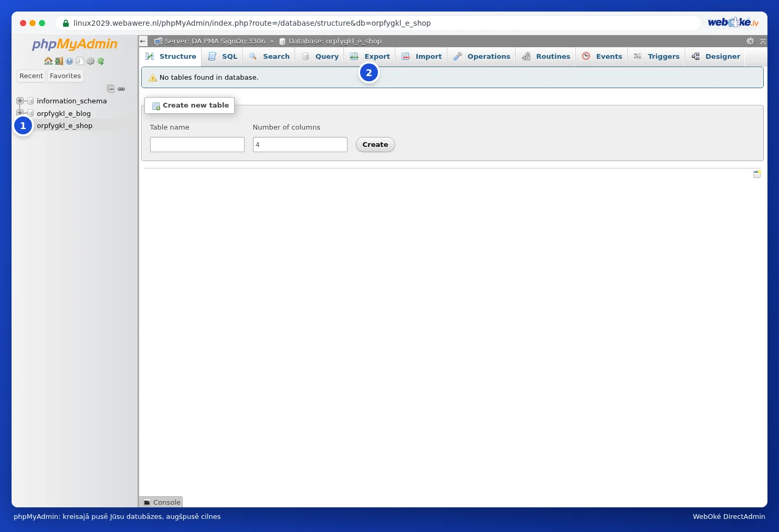Open navigation panel settings gear
This screenshot has width=779, height=532.
[x=90, y=61]
